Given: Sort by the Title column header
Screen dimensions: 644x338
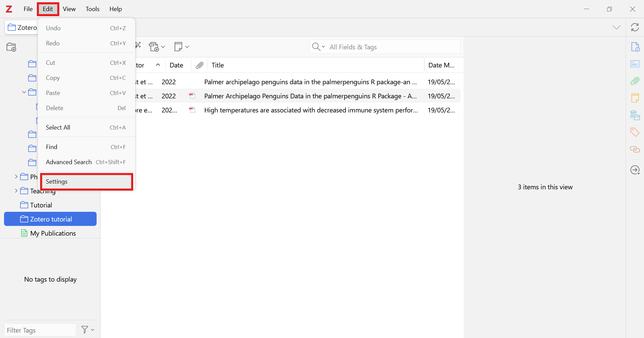Looking at the screenshot, I should pos(218,65).
